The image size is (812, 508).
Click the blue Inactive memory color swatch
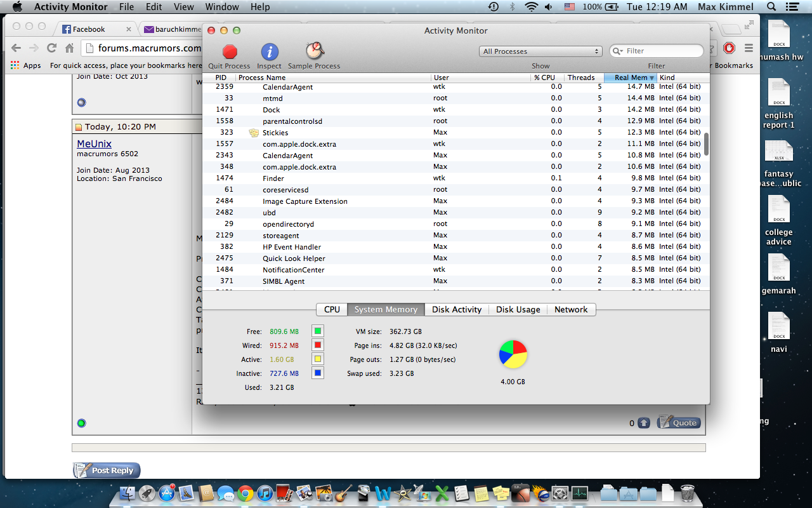pyautogui.click(x=318, y=373)
